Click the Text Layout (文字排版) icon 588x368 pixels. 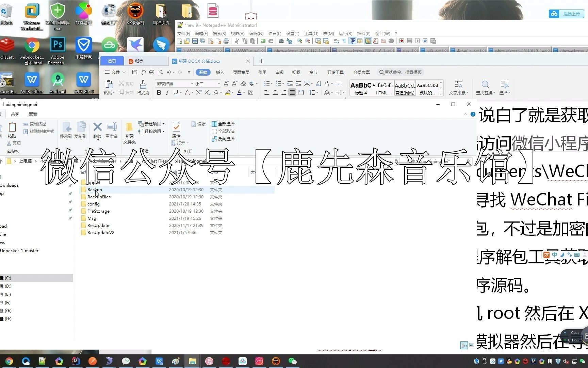(x=458, y=88)
